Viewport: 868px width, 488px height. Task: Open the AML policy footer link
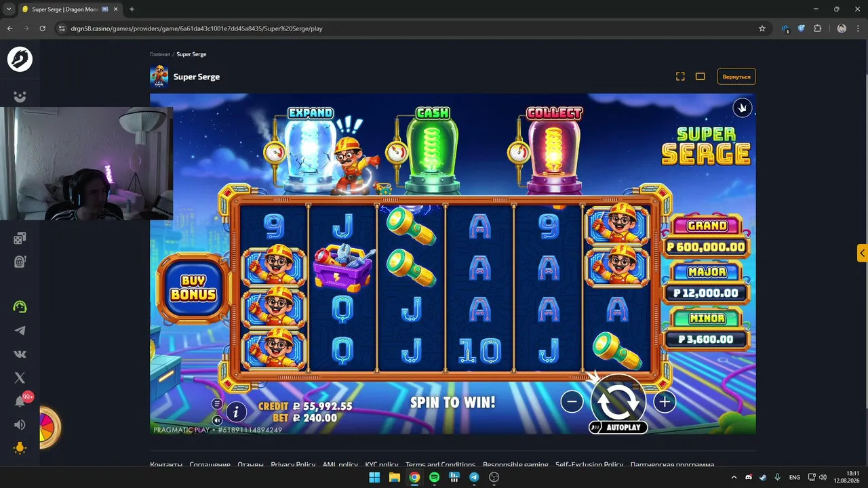(x=340, y=465)
